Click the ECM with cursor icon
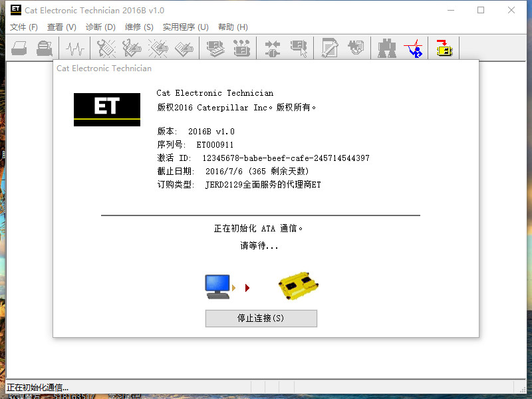Image resolution: width=532 pixels, height=399 pixels. [299, 48]
